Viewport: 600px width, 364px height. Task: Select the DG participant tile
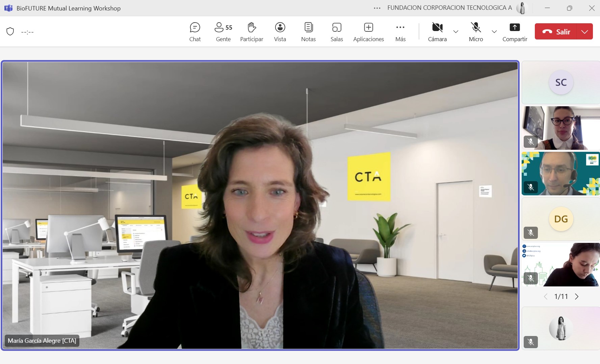tap(561, 219)
